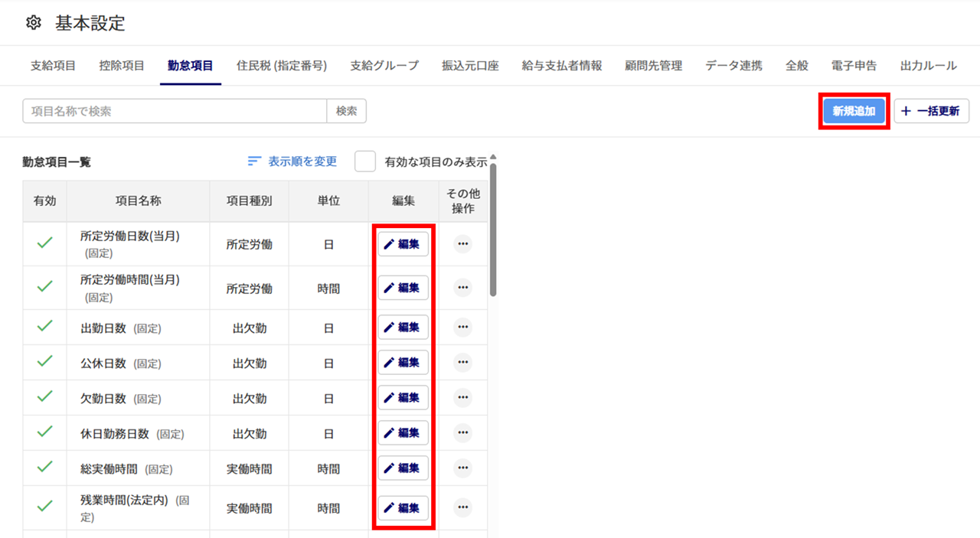Screen dimensions: 980x538
Task: Click the pencil edit button for 公休日数
Action: point(403,363)
